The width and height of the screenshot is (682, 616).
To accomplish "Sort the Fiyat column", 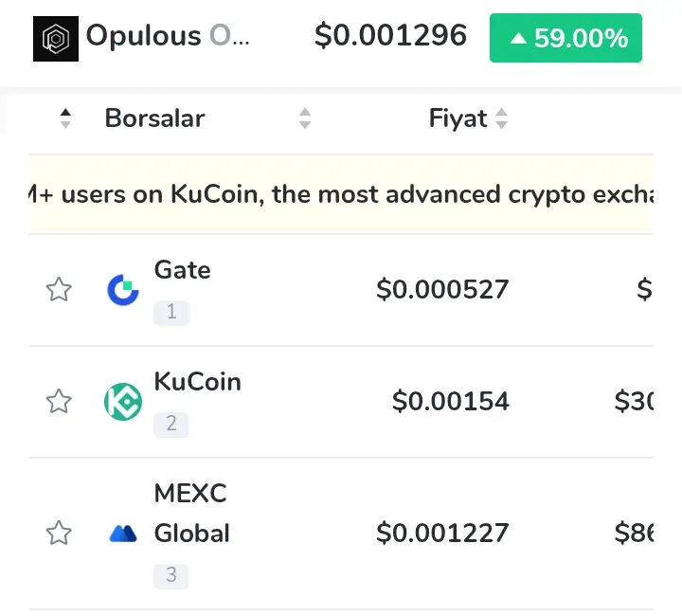I will point(501,118).
